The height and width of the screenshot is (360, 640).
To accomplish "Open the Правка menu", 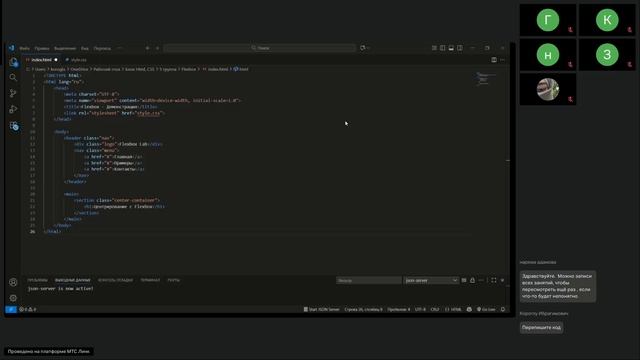I will click(42, 48).
